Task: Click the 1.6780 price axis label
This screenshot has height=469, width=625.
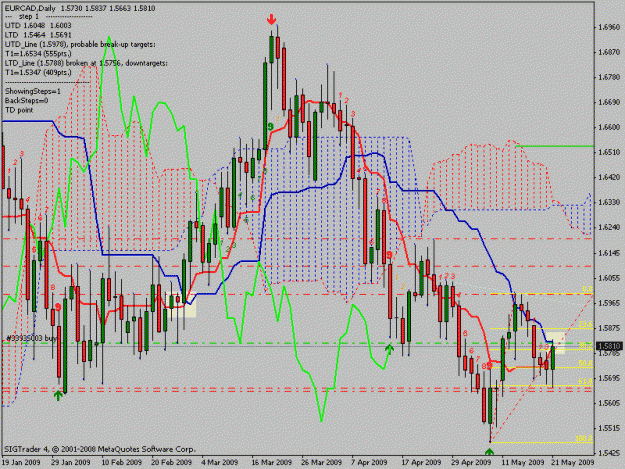Action: [609, 77]
